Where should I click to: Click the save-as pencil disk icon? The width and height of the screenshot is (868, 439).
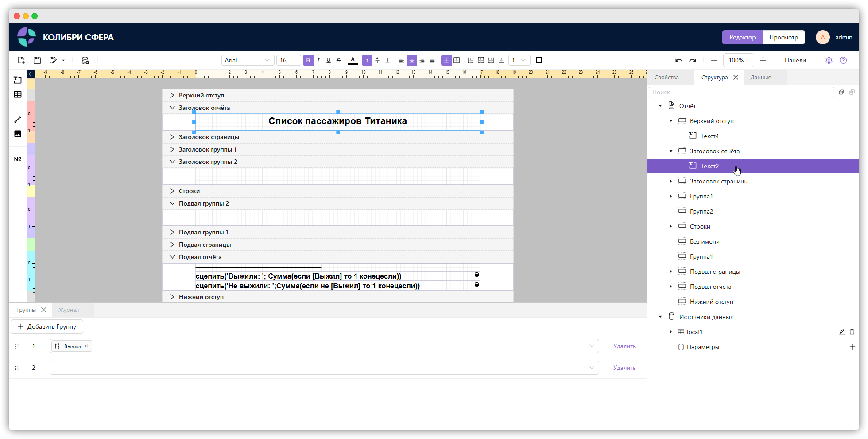[x=53, y=60]
